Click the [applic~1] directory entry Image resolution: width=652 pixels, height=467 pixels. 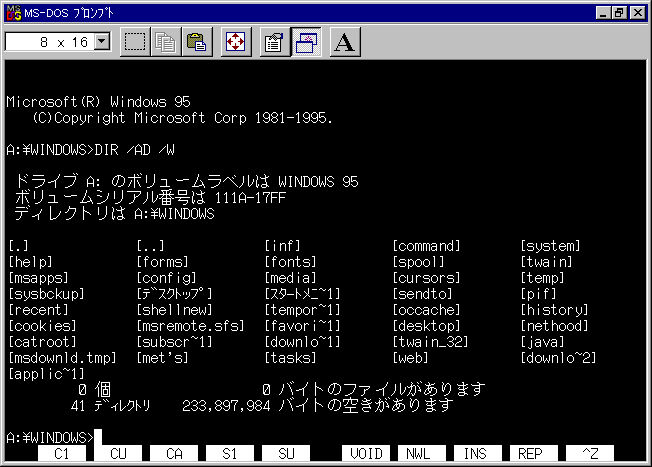46,374
